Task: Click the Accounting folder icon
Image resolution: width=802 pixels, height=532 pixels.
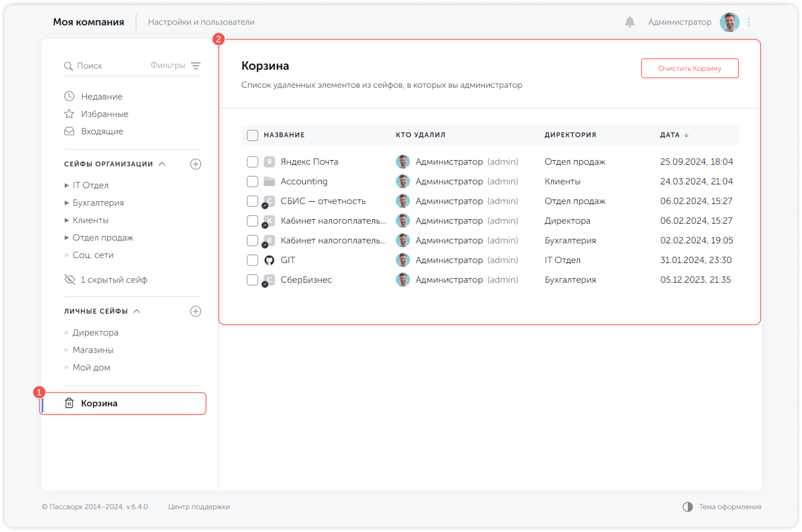Action: [269, 181]
